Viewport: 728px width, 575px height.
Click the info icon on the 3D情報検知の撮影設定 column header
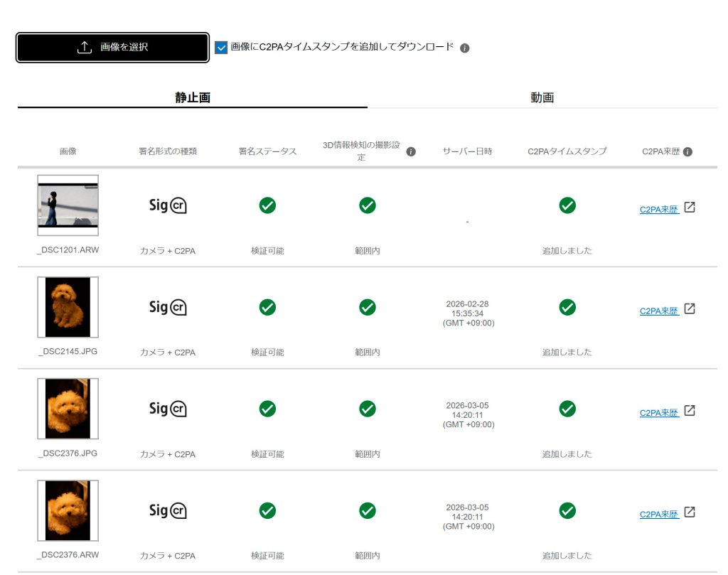410,151
